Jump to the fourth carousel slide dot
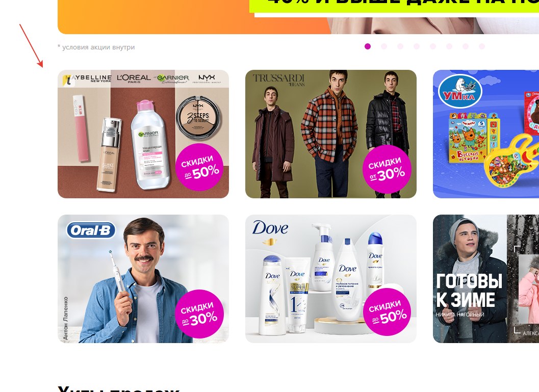Screen dimensions: 539x392 point(417,46)
